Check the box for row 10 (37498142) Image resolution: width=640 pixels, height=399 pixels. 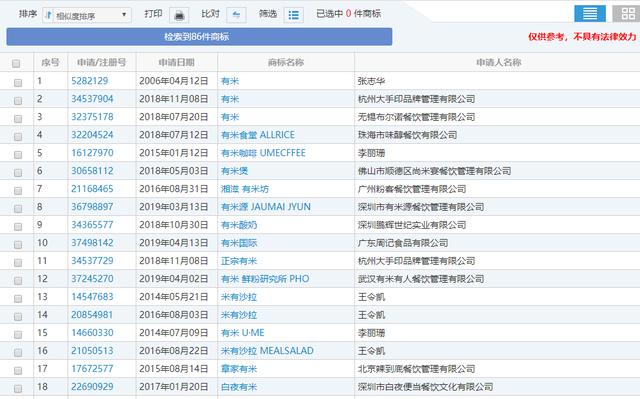(x=18, y=244)
